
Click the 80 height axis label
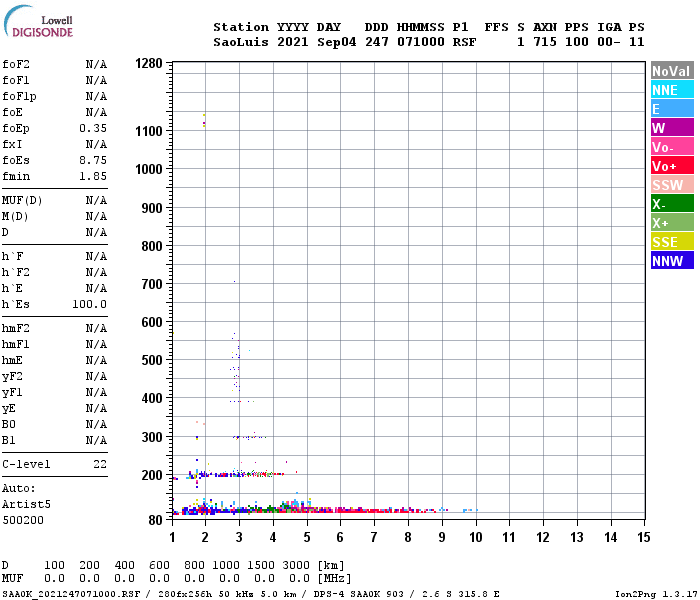point(155,520)
